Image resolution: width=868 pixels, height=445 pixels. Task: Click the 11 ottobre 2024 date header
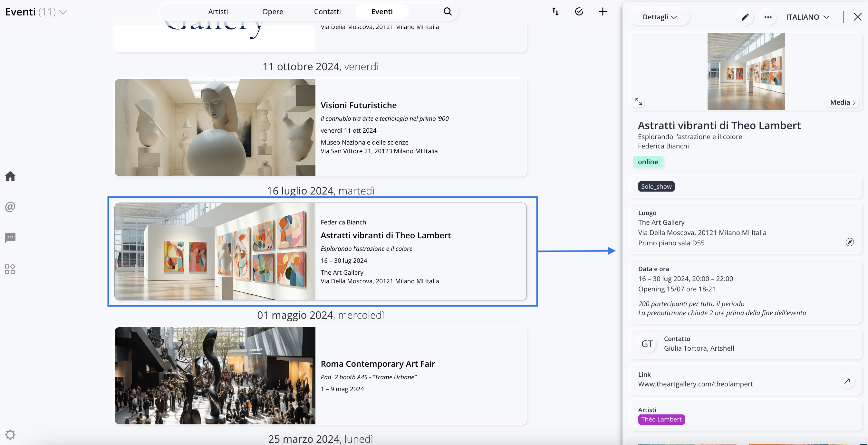coord(321,66)
